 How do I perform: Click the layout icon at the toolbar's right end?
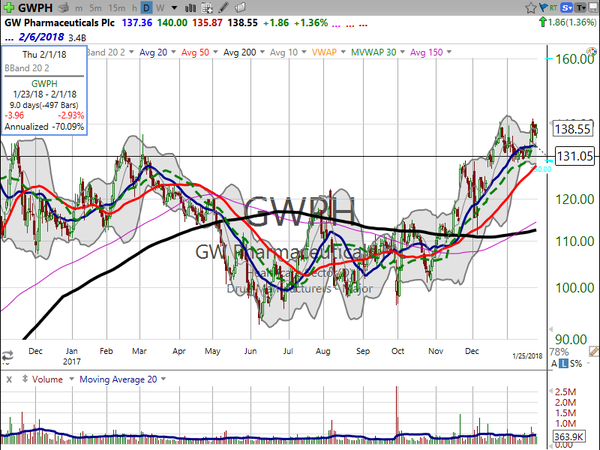tap(593, 8)
